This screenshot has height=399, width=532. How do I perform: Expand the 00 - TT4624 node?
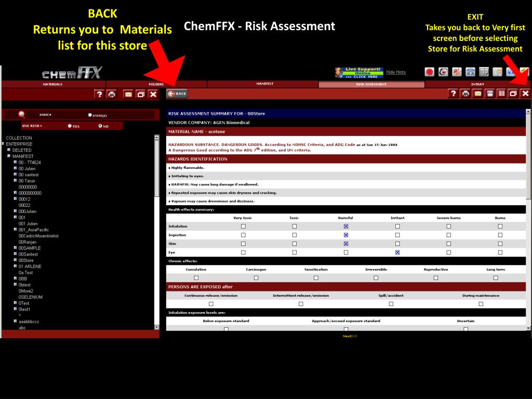pyautogui.click(x=15, y=162)
